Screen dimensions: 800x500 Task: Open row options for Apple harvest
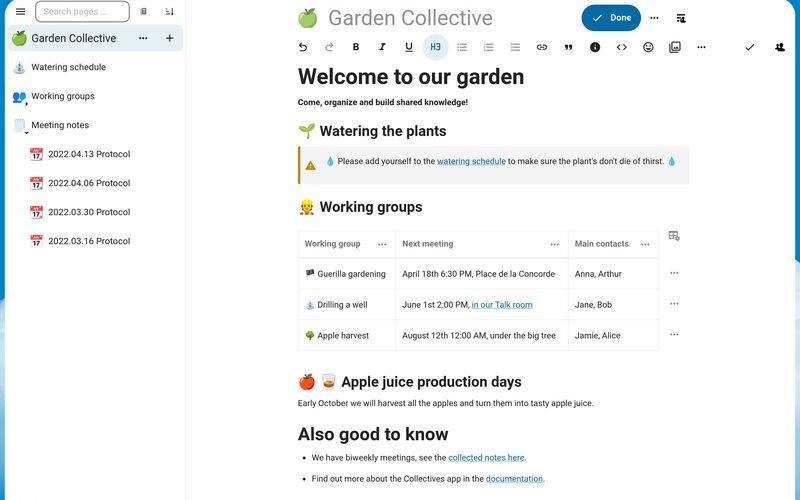[674, 334]
